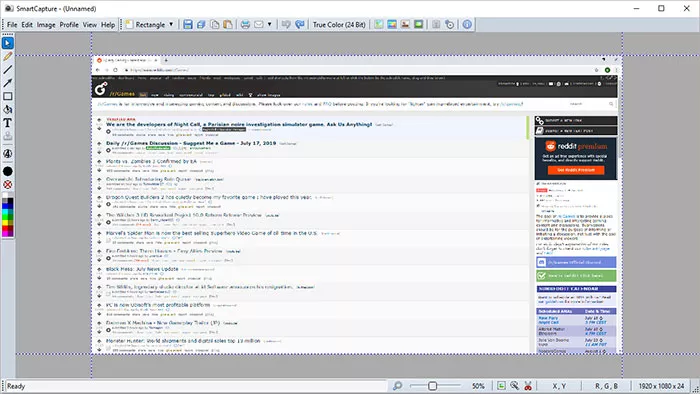Click the black foreground color circle
The width and height of the screenshot is (700, 394).
8,171
